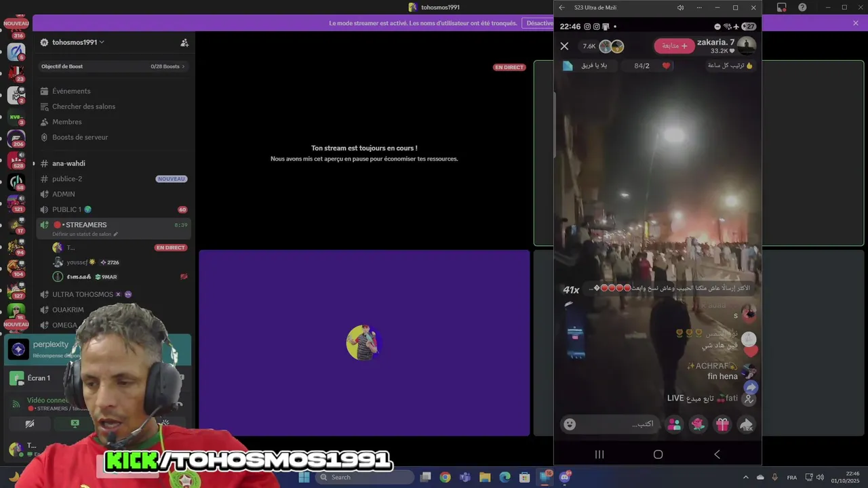Click the EN DIRECT label above stream

pos(509,68)
